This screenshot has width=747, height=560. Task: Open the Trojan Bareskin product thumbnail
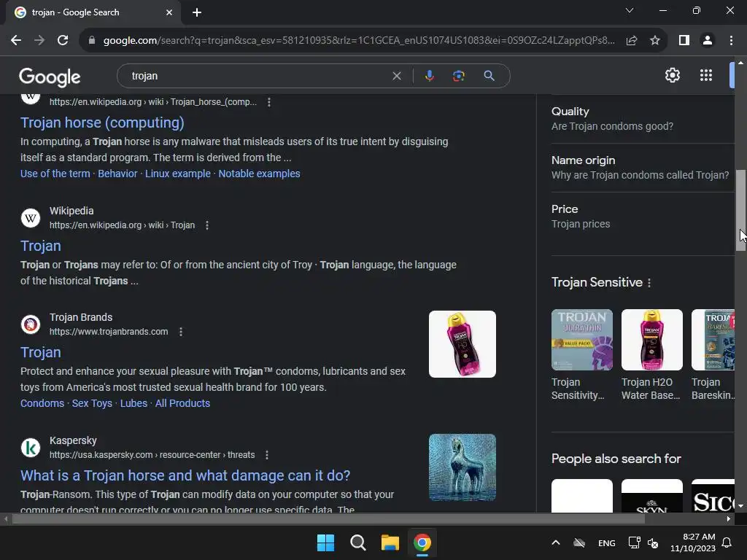point(713,340)
